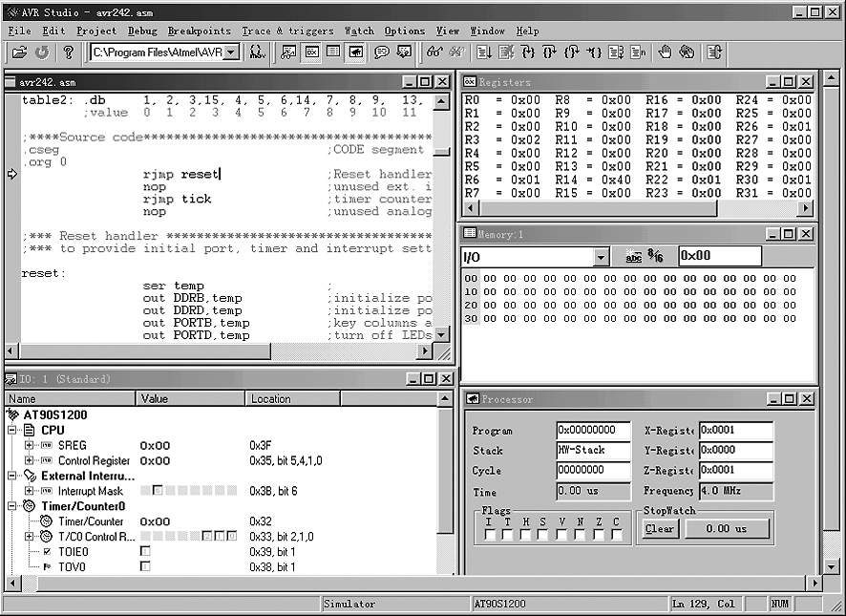Click the Program counter input field
This screenshot has height=616, width=846.
click(x=593, y=431)
